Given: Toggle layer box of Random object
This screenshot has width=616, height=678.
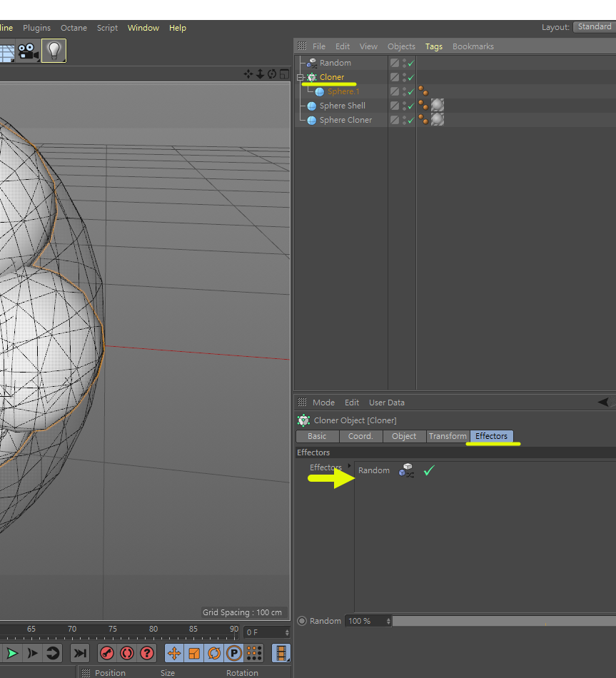Looking at the screenshot, I should (x=395, y=63).
